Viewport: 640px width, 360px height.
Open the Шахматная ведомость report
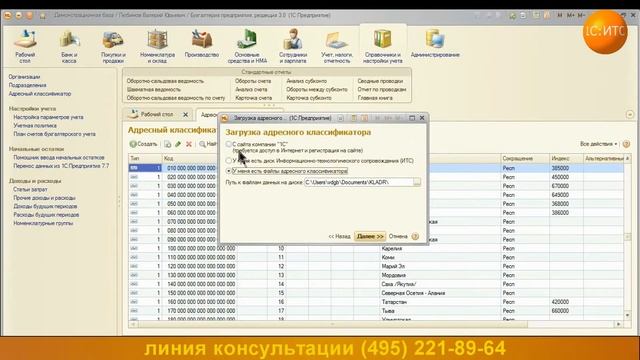(153, 89)
